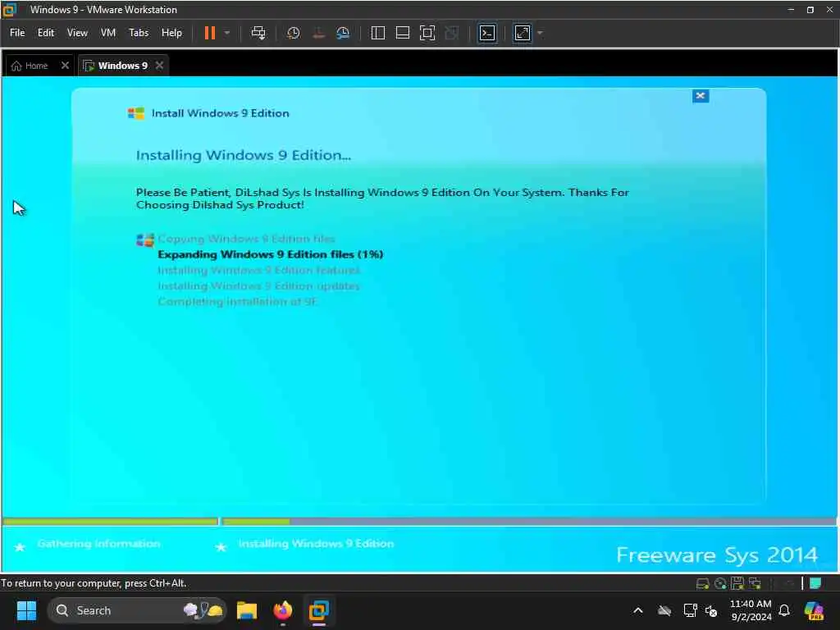The image size is (840, 630).
Task: Click Send Ctrl+Alt+Del toolbar icon
Action: [x=258, y=33]
